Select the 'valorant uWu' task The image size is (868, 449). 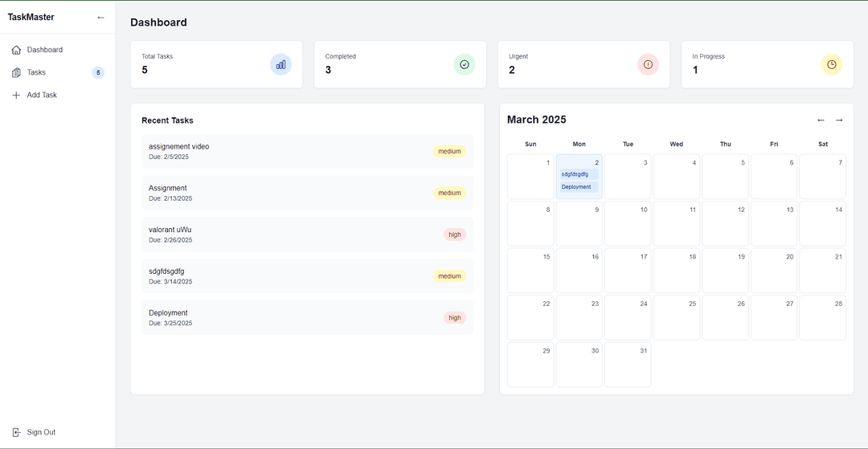click(x=307, y=235)
